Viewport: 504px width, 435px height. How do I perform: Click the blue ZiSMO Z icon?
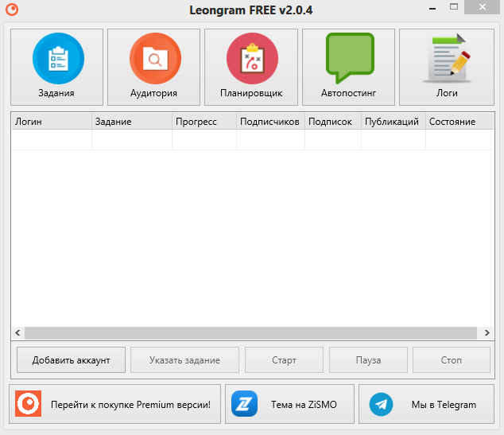[244, 403]
